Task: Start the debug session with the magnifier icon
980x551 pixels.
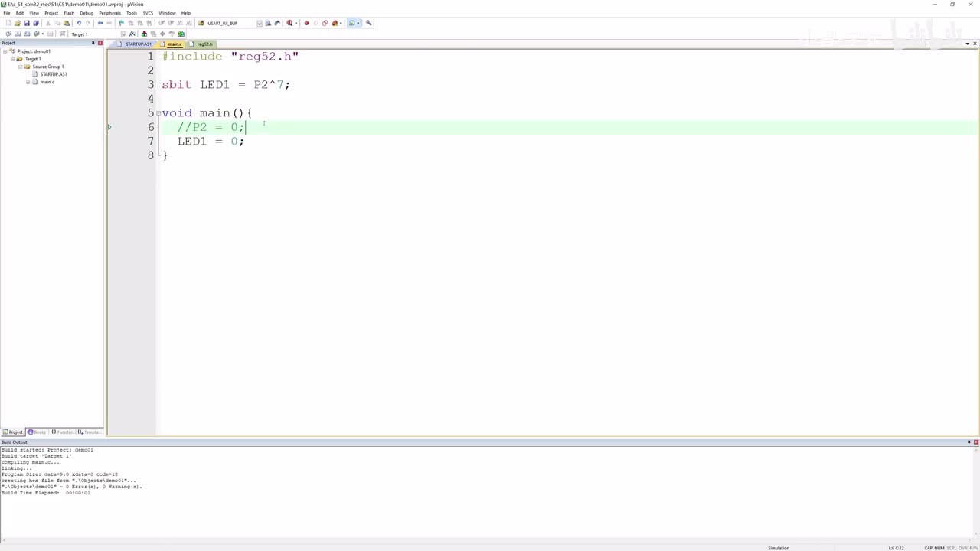Action: point(289,23)
